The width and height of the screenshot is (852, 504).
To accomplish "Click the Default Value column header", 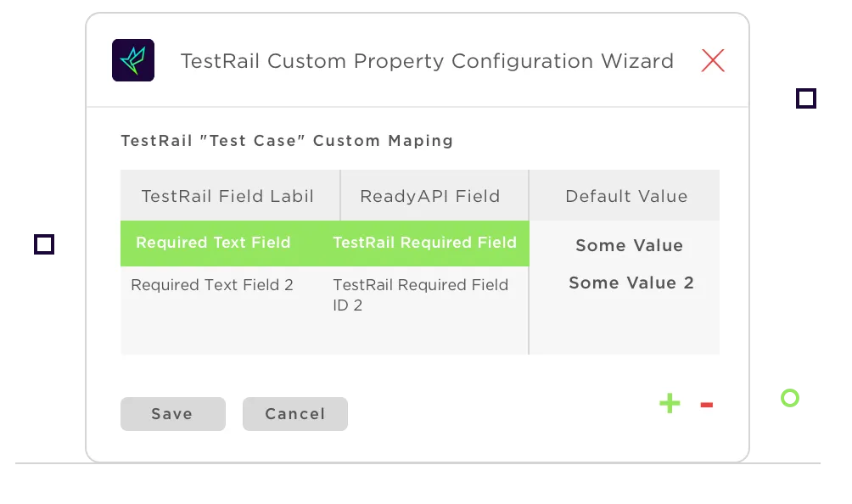I will click(x=626, y=196).
